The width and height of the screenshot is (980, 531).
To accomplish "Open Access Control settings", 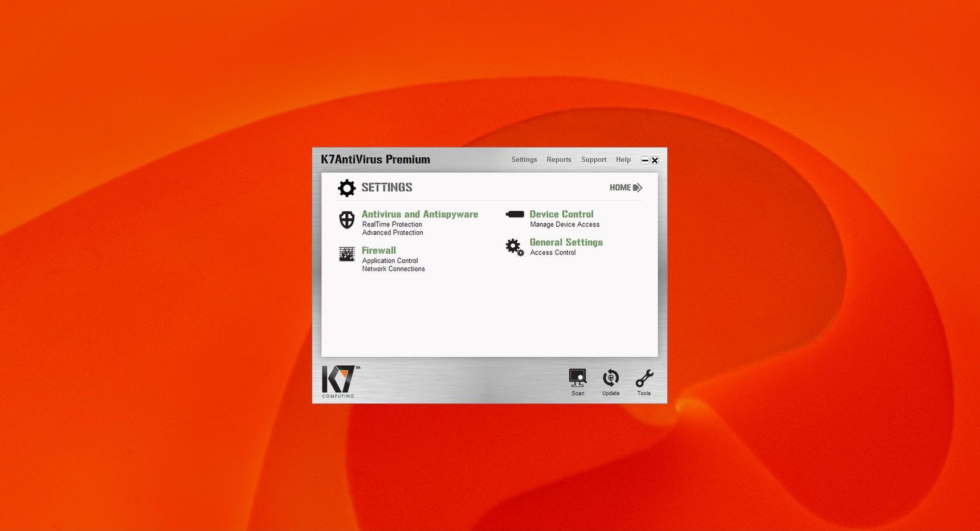I will tap(553, 252).
